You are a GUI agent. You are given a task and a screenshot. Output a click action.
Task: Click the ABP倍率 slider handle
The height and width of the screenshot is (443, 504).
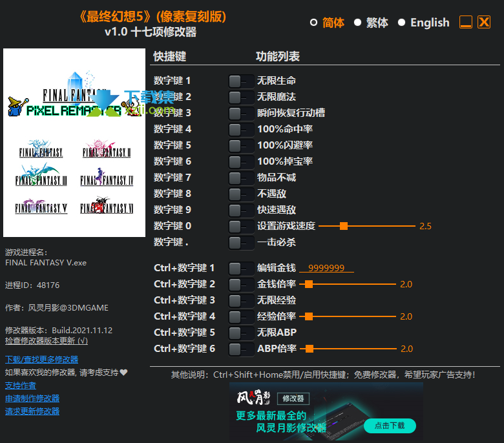coord(310,349)
